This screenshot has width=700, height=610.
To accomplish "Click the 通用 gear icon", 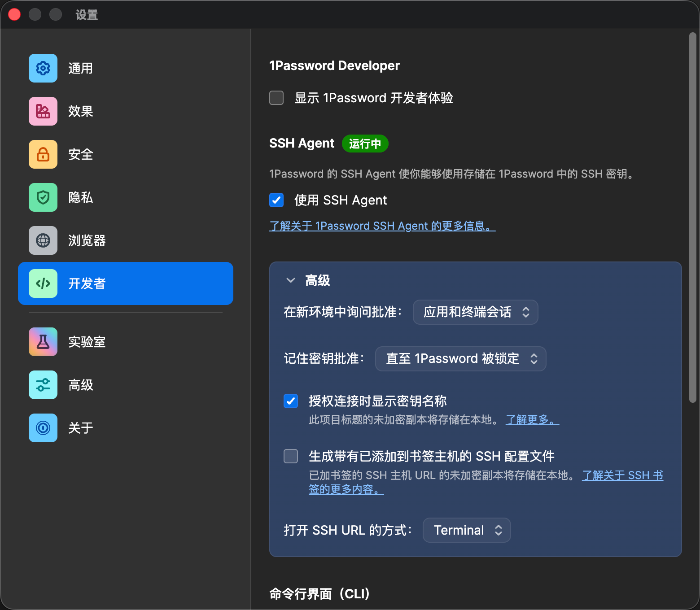I will pyautogui.click(x=43, y=68).
